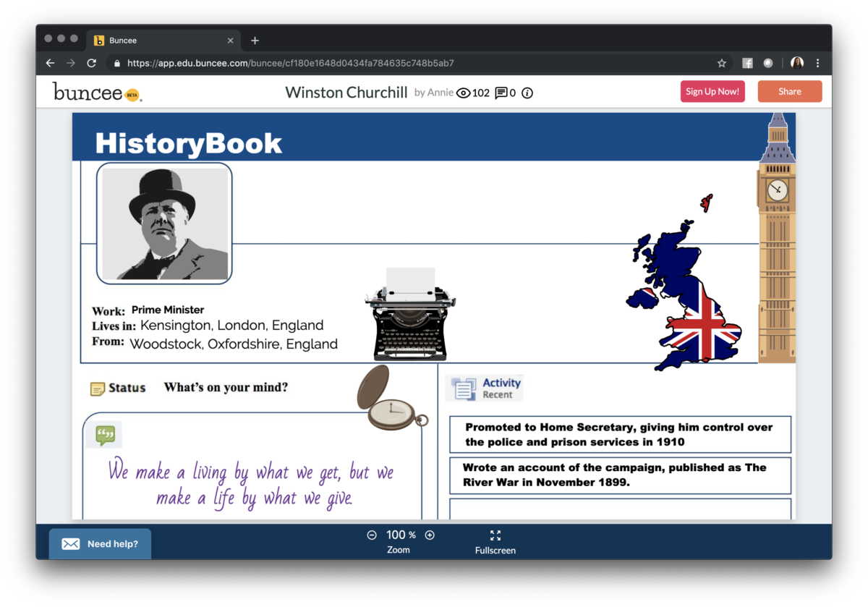Viewport: 868px width, 607px height.
Task: Click the browser back arrow
Action: coord(50,63)
